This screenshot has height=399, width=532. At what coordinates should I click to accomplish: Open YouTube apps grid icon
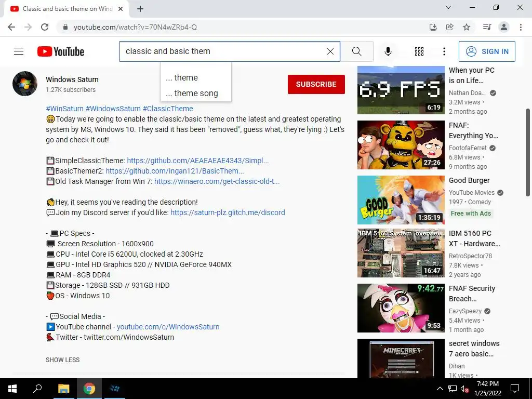click(x=419, y=51)
